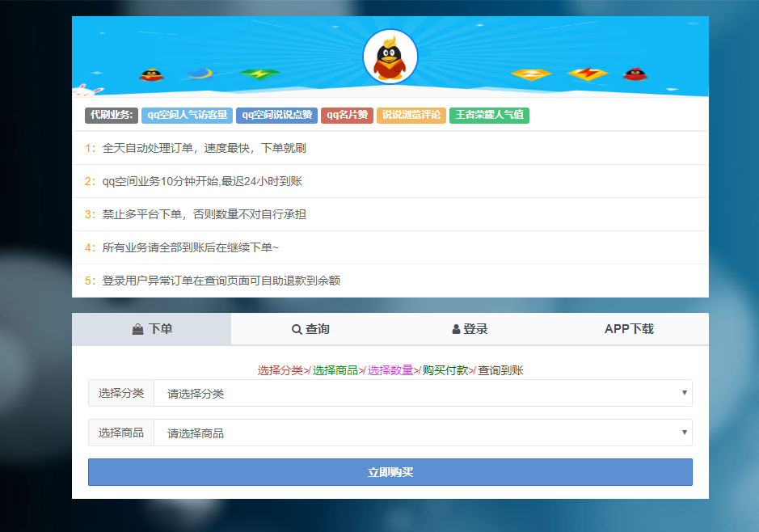This screenshot has width=759, height=532.
Task: Click the QQ penguin avatar logo
Action: pyautogui.click(x=390, y=57)
